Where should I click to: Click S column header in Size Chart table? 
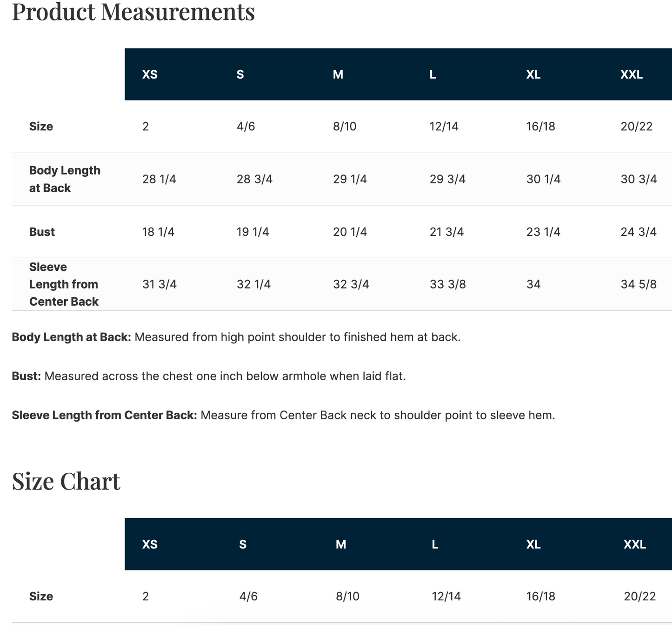click(x=243, y=544)
